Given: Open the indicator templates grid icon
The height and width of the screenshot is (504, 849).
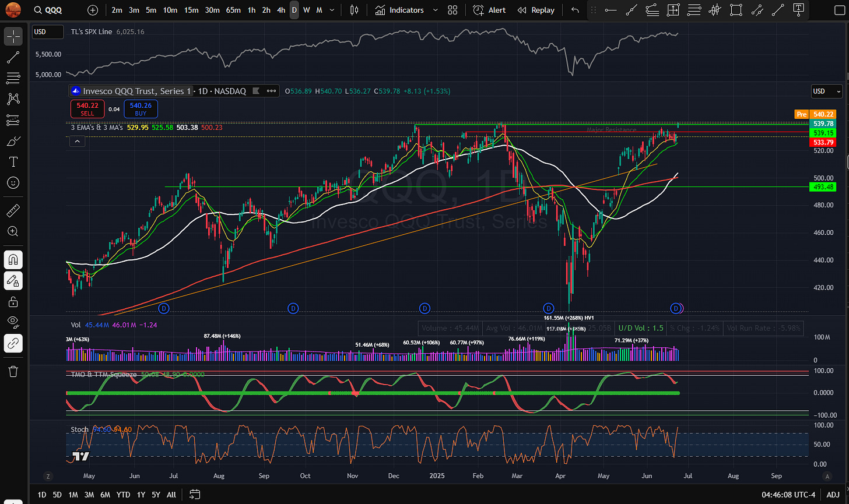Looking at the screenshot, I should pos(452,10).
